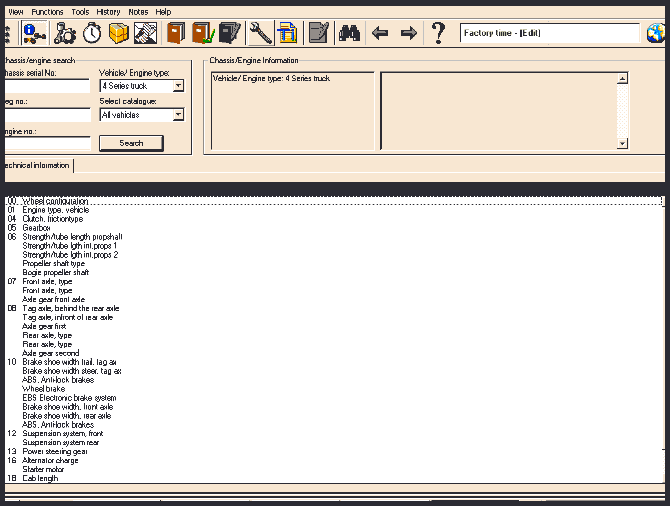
Task: Click the Search button
Action: coord(131,143)
